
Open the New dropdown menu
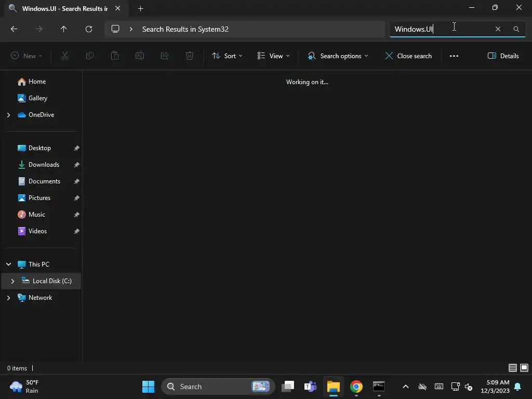coord(27,56)
